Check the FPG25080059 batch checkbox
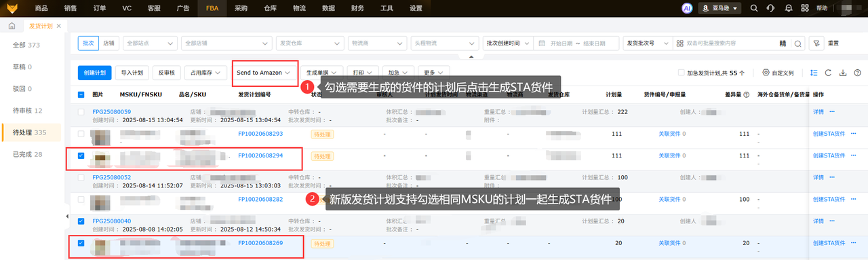868x260 pixels. click(x=81, y=111)
